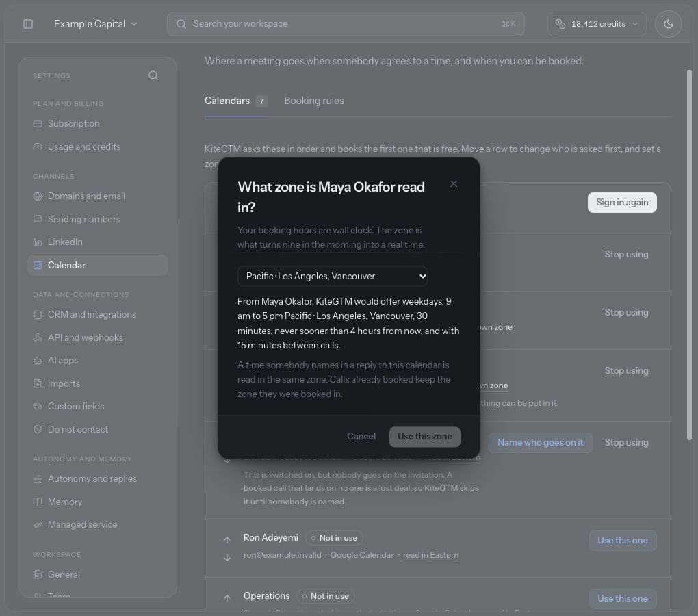Click Name who goes on it

click(x=540, y=443)
